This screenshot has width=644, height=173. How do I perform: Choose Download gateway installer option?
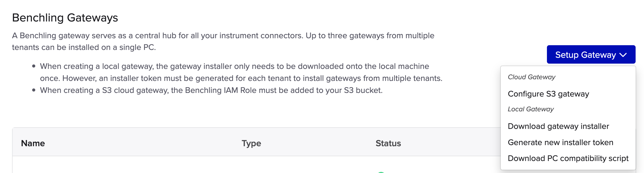point(558,126)
